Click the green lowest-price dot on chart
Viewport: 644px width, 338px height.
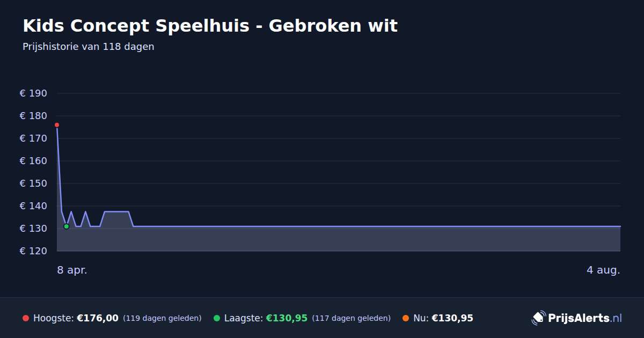[67, 226]
